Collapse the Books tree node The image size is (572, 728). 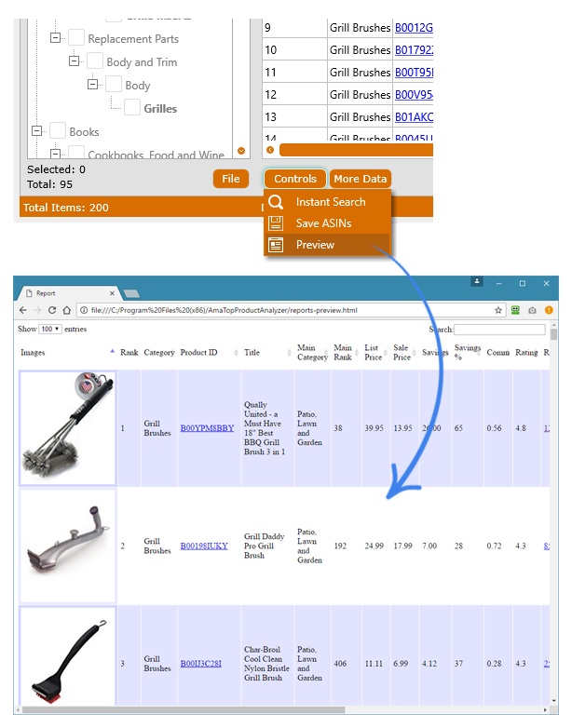[x=36, y=130]
